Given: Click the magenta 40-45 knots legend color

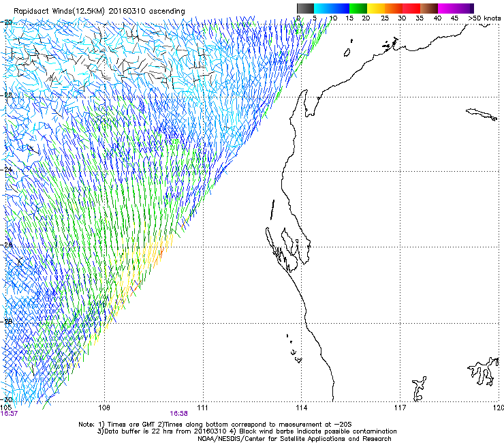Looking at the screenshot, I should pyautogui.click(x=447, y=8).
